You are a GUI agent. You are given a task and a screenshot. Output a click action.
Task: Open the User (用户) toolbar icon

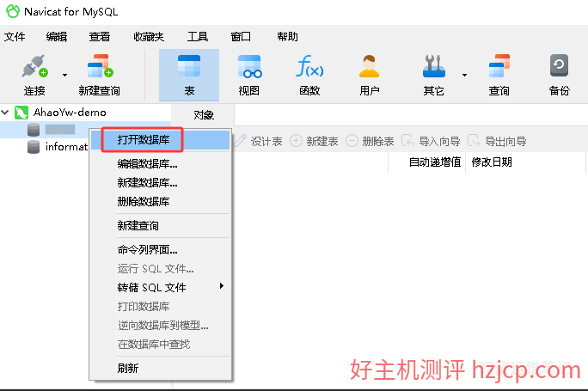[x=370, y=66]
